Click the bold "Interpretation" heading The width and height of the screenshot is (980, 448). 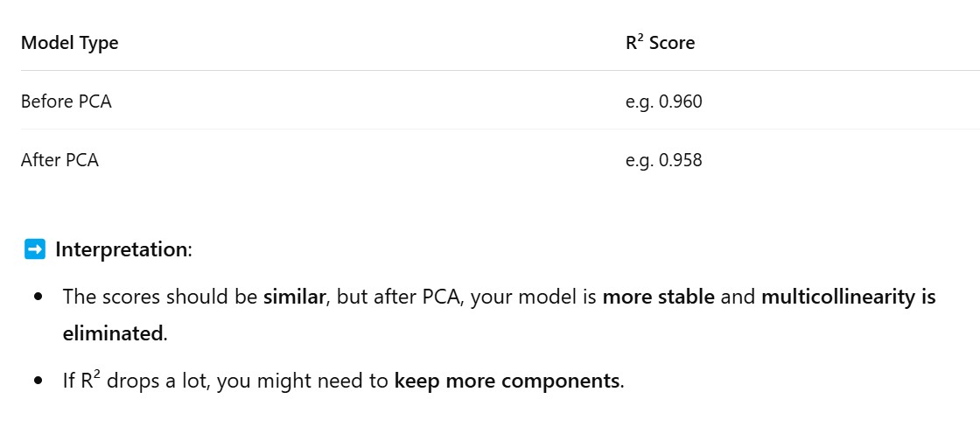coord(121,249)
